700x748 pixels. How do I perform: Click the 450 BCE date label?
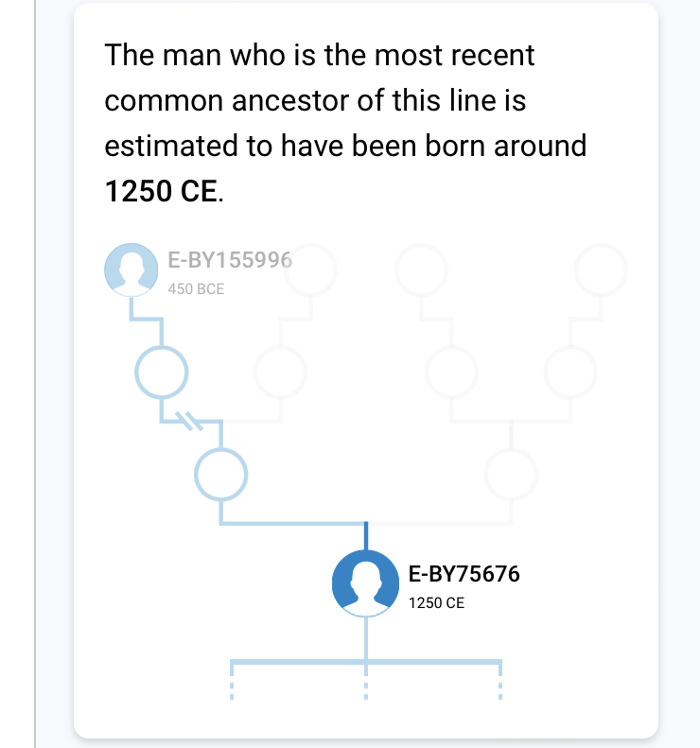coord(196,289)
